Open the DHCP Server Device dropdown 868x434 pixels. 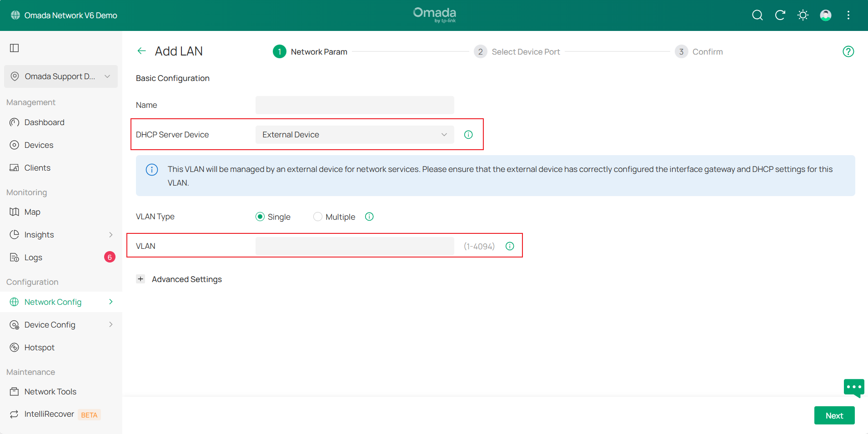coord(354,134)
